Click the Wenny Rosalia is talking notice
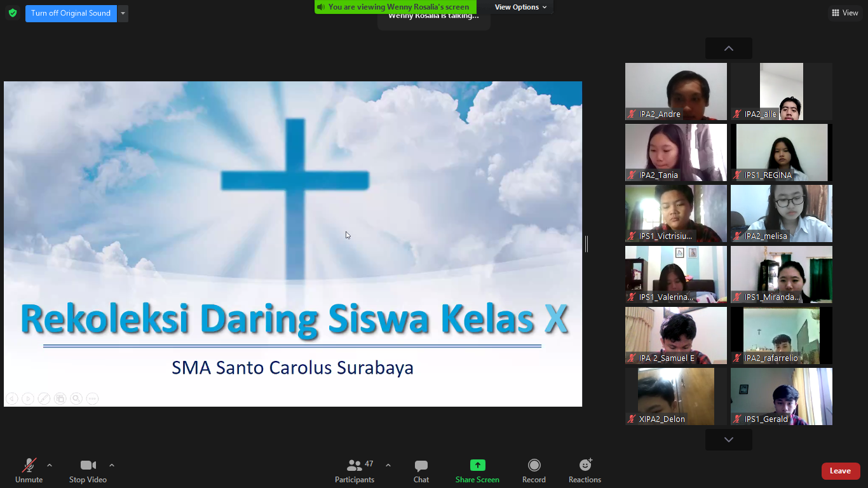The width and height of the screenshot is (868, 488). point(433,16)
